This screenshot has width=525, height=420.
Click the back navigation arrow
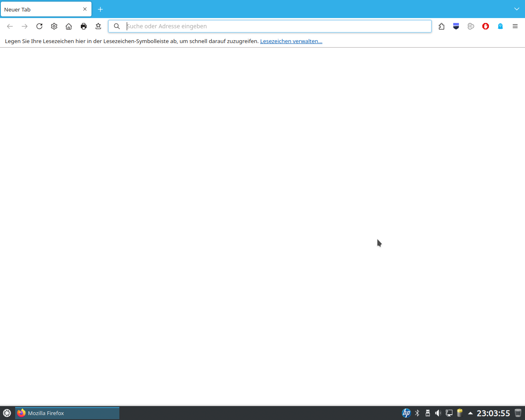click(x=10, y=26)
